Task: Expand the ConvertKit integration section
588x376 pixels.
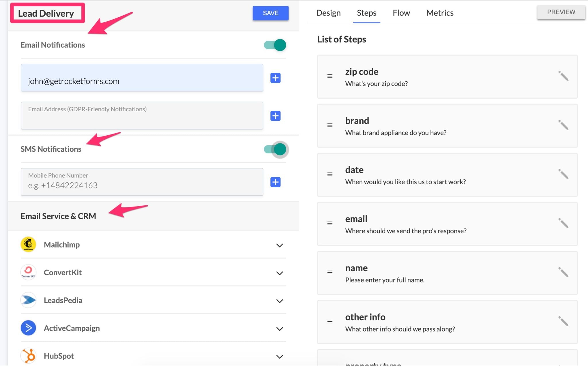Action: pos(279,273)
